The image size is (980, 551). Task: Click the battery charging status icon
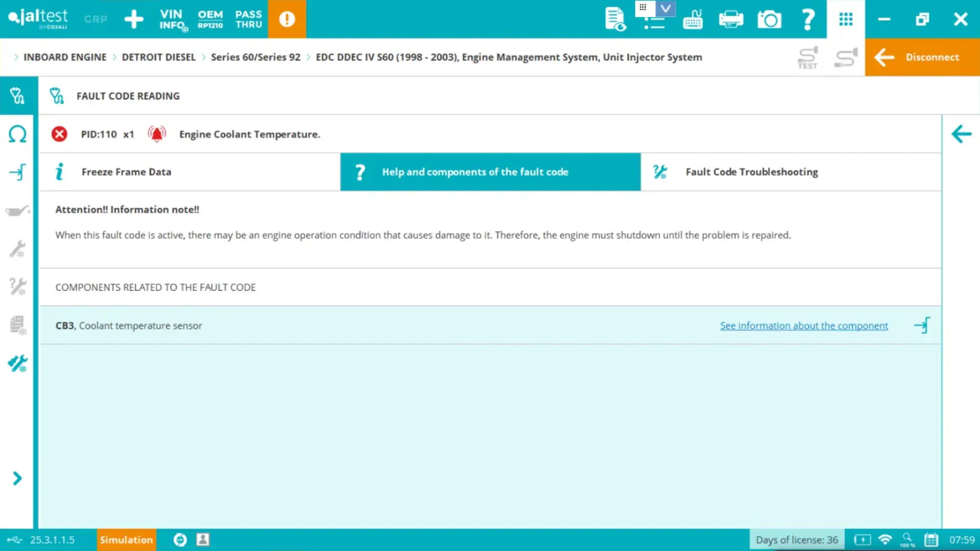tap(862, 539)
